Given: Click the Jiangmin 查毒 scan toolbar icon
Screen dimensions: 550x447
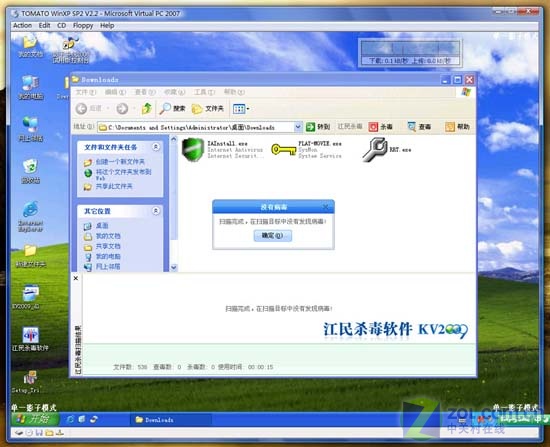Looking at the screenshot, I should click(x=419, y=127).
